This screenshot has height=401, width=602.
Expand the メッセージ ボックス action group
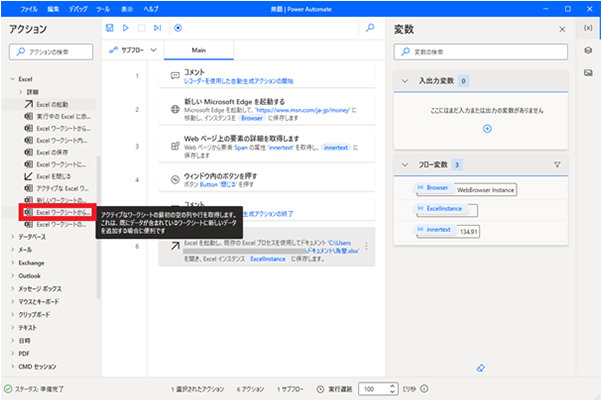[x=12, y=288]
